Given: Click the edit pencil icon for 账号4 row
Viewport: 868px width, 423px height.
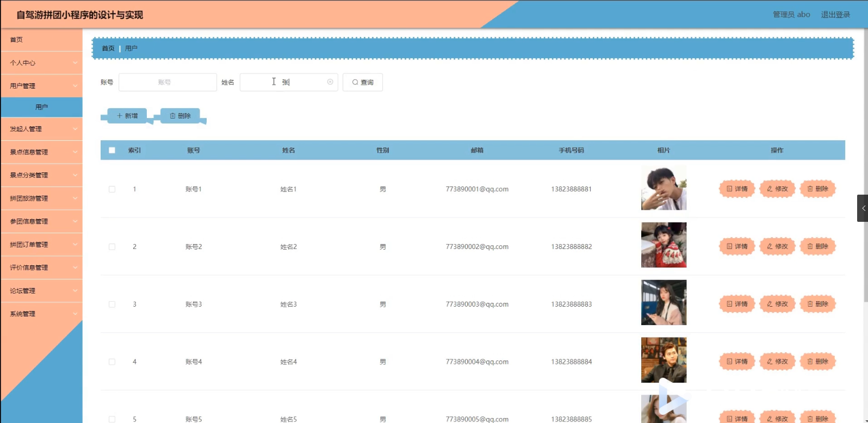Looking at the screenshot, I should coord(770,362).
